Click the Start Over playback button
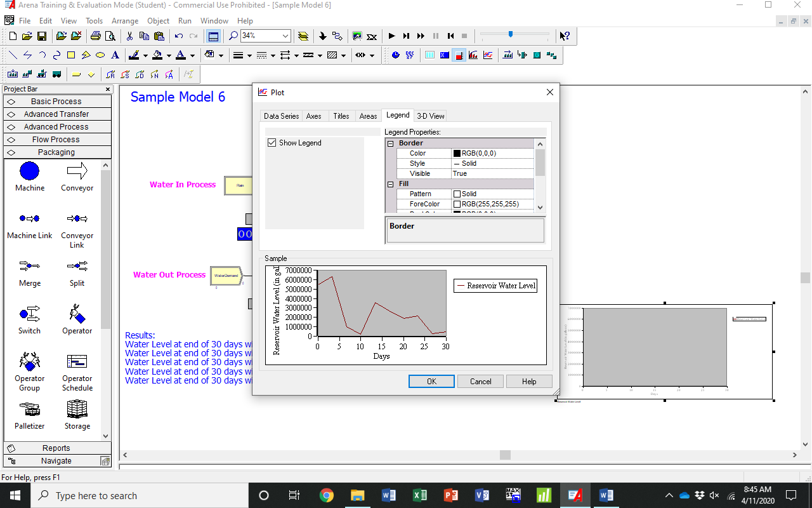812x508 pixels. (x=450, y=36)
